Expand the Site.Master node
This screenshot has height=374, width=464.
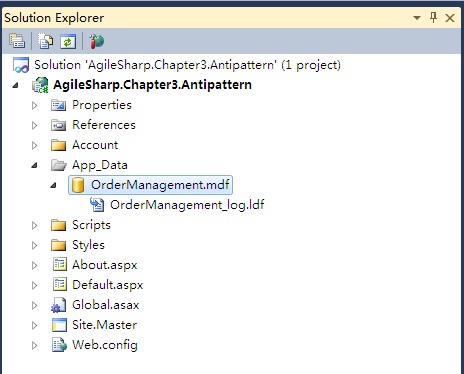click(34, 325)
